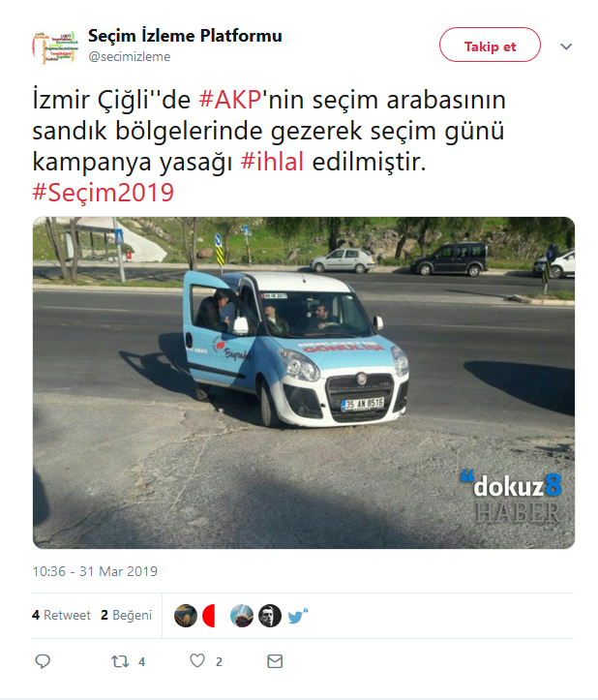This screenshot has width=598, height=700.
Task: Click the liker avatar beside the red crescent
Action: point(242,616)
